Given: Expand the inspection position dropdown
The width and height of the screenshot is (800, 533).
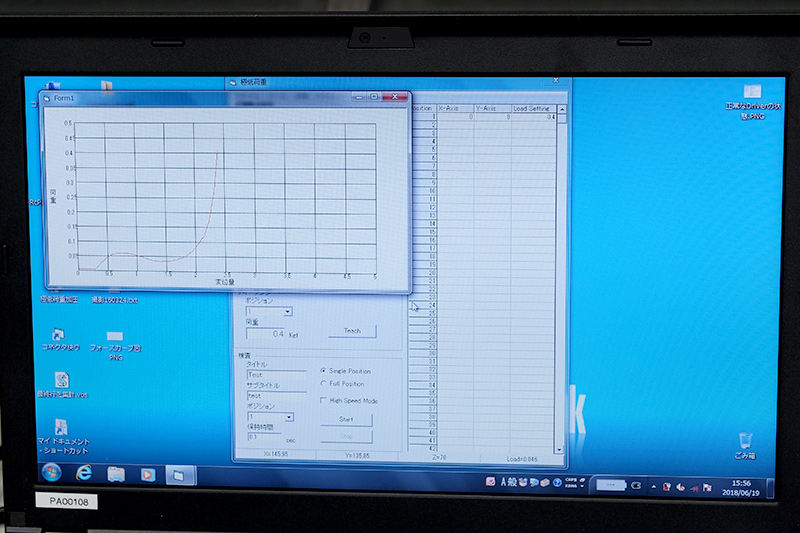Looking at the screenshot, I should point(289,417).
